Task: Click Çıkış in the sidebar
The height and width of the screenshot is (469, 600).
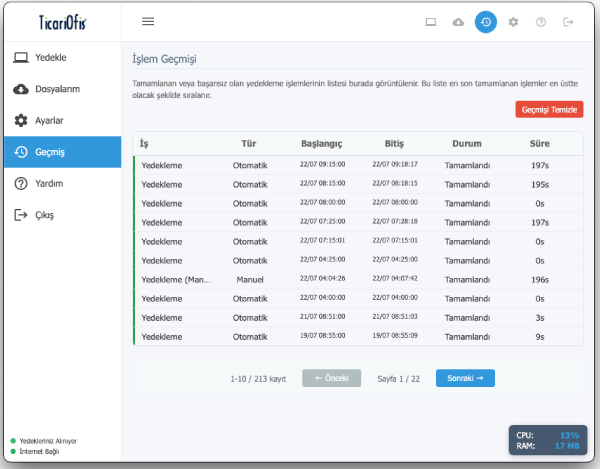Action: (60, 215)
